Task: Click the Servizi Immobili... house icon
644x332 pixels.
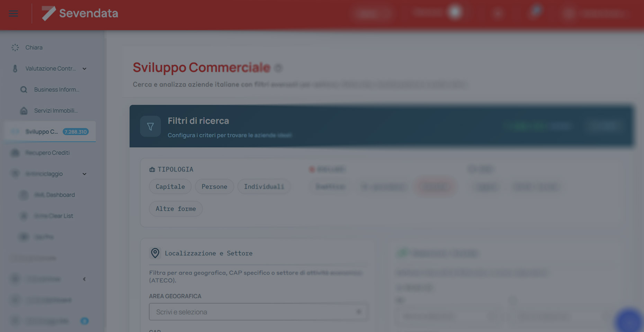Action: 24,111
